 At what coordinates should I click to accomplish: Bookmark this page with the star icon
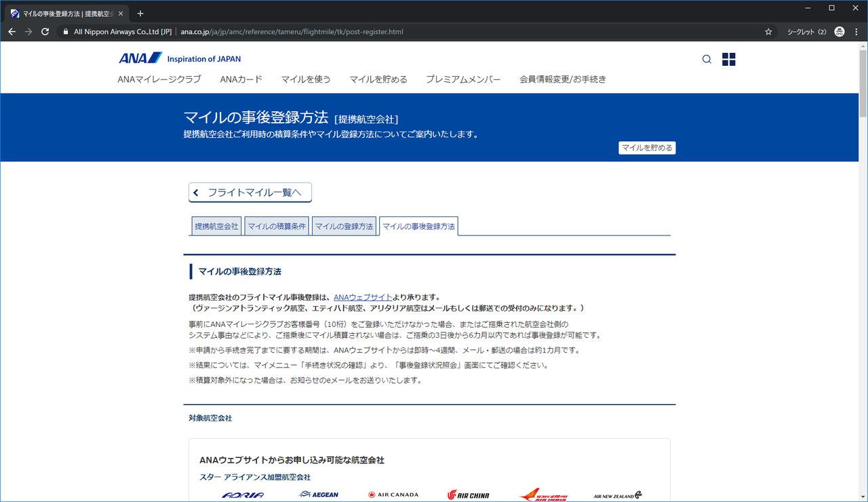coord(768,31)
